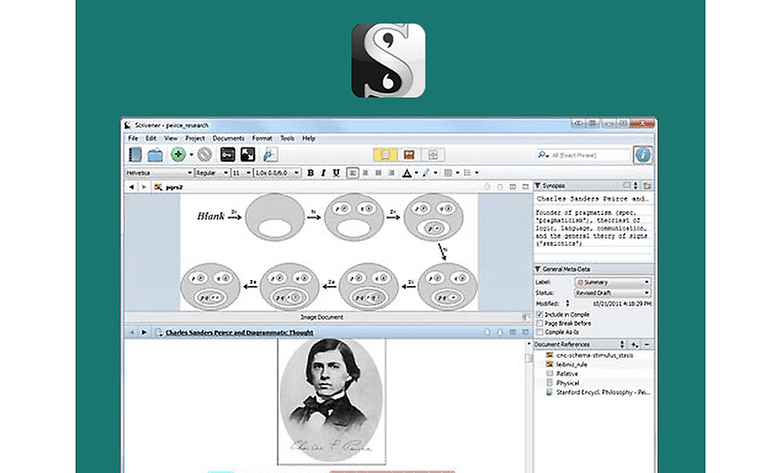Add a new item with green plus
The height and width of the screenshot is (473, 782).
point(178,155)
